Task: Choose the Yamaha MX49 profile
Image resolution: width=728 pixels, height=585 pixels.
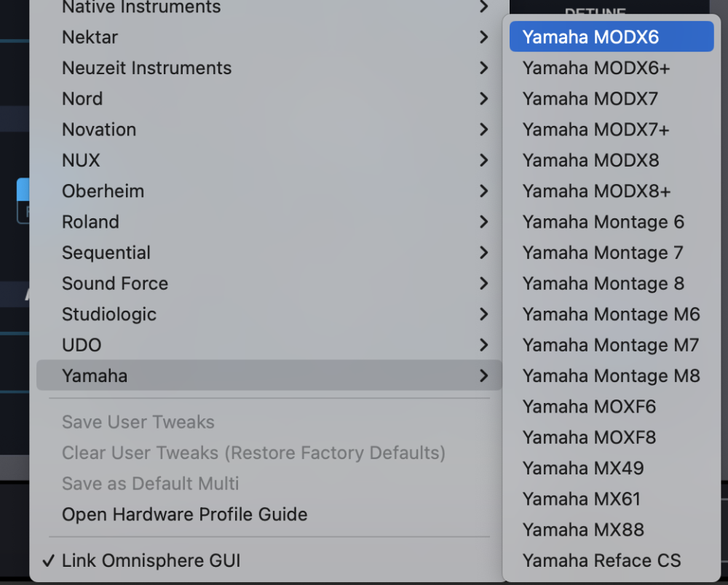Action: (x=583, y=469)
